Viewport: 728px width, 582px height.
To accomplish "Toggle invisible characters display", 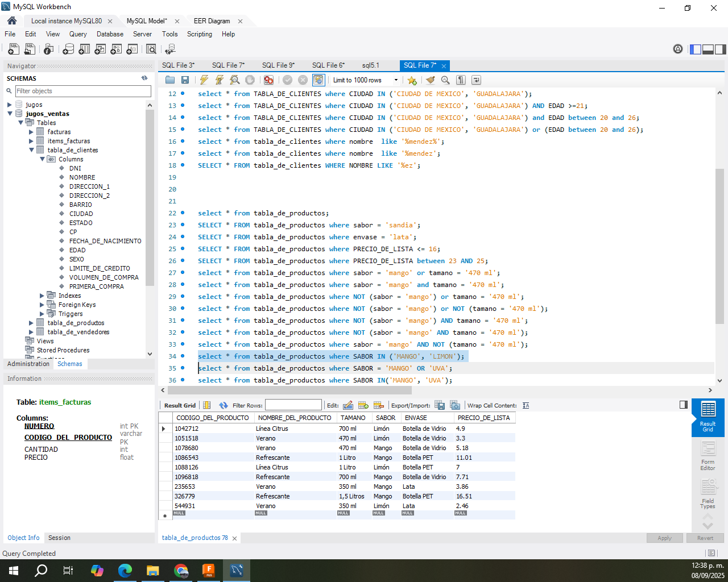I will tap(461, 80).
